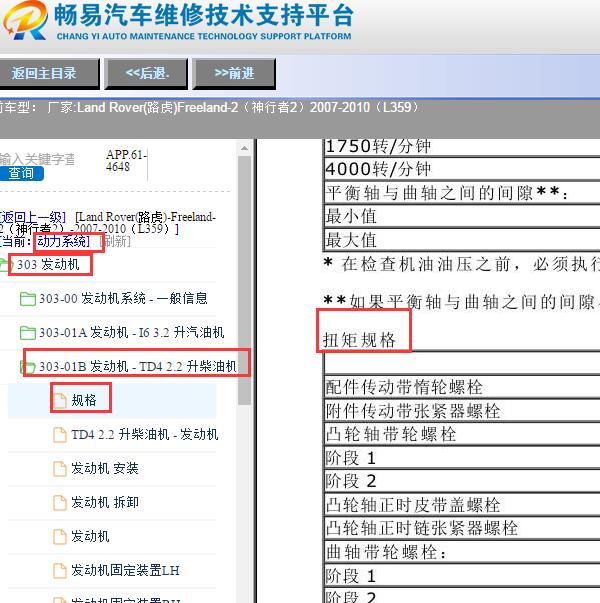This screenshot has width=600, height=603.
Task: Click the APP.61-4648 text
Action: click(127, 160)
